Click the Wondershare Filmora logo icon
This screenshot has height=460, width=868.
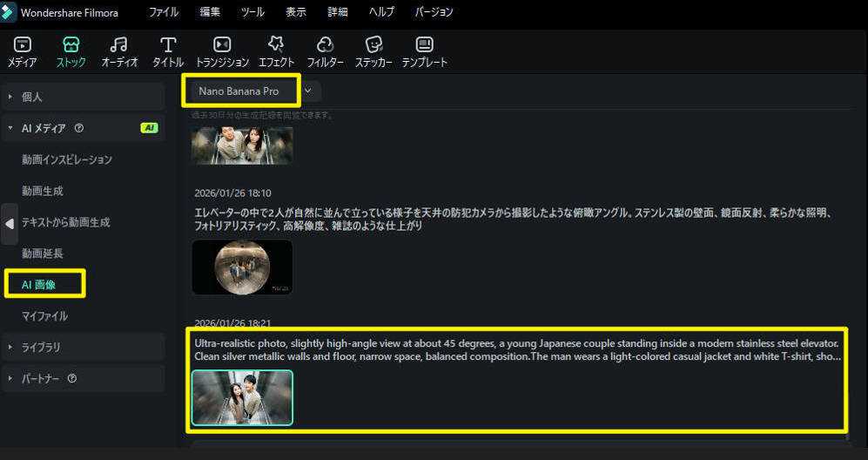tap(9, 12)
